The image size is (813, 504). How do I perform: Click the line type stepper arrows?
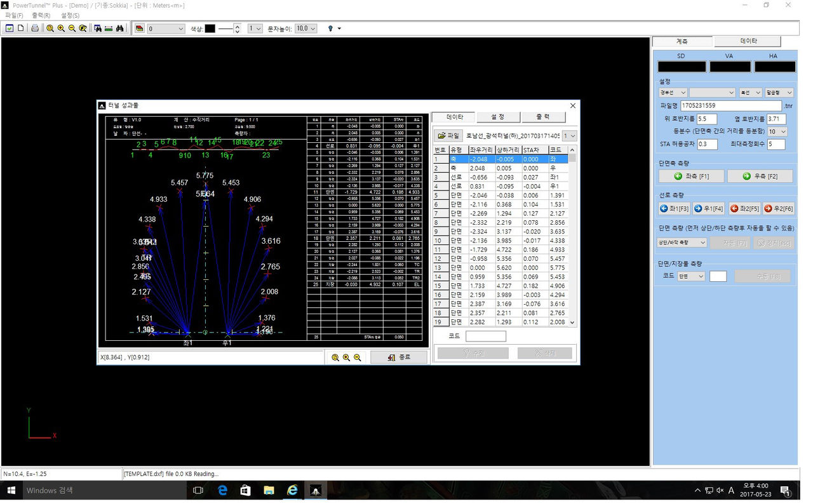point(238,29)
